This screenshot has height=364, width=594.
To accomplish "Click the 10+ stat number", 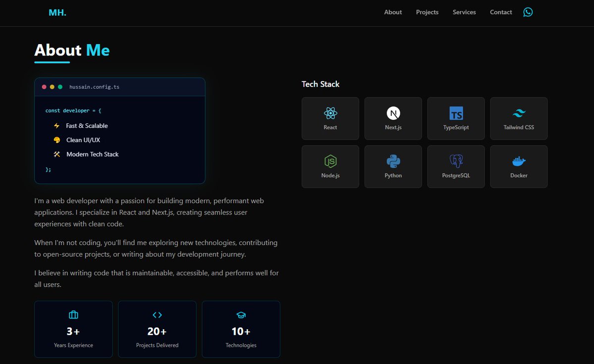I will [241, 331].
